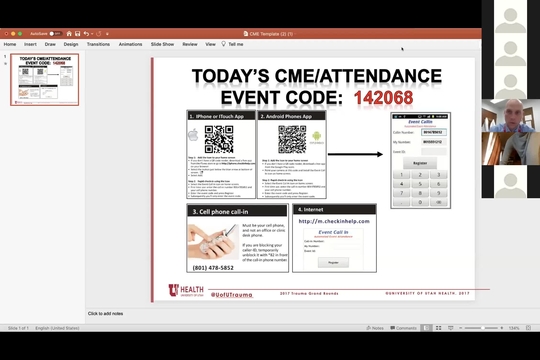This screenshot has height=360, width=540.
Task: Click the '3. Cell phone call-in' heading
Action: click(x=220, y=212)
